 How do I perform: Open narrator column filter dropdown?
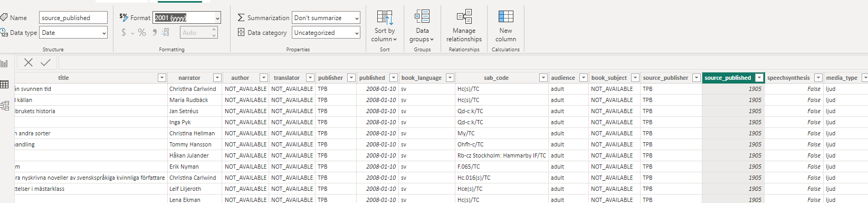click(217, 78)
